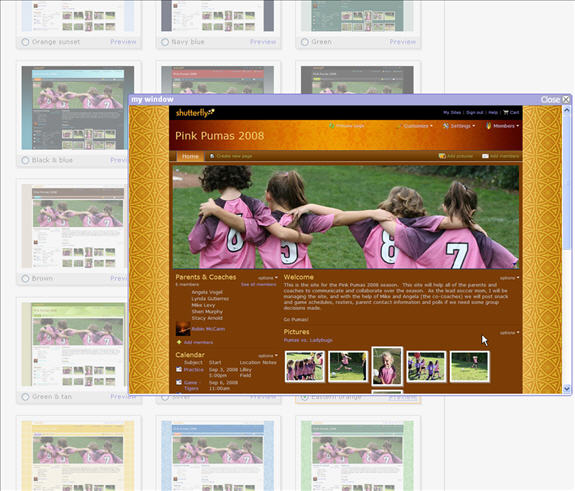The height and width of the screenshot is (491, 575).
Task: Click green plus Add members icon
Action: click(x=179, y=342)
